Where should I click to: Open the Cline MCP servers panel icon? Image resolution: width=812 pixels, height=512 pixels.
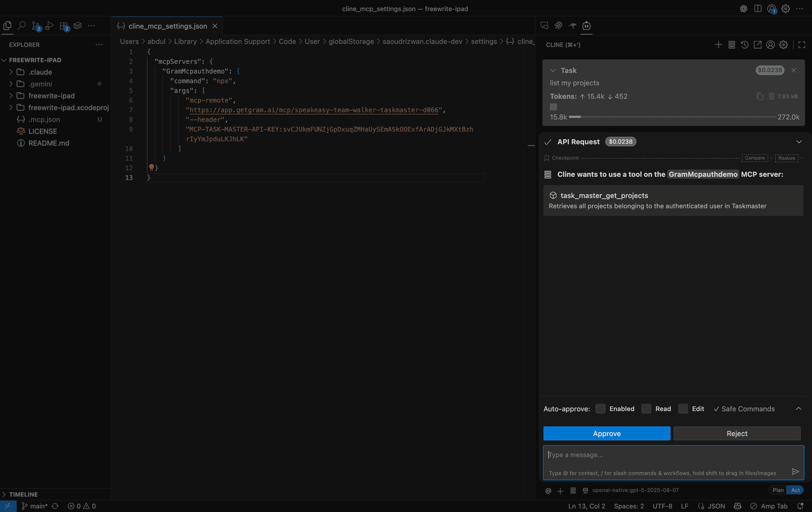click(731, 44)
